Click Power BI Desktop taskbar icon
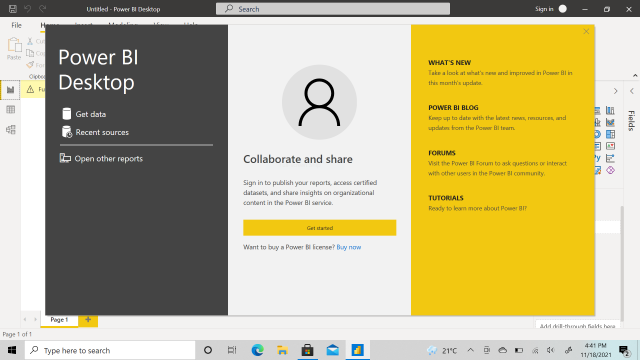This screenshot has width=640, height=360. (358, 350)
